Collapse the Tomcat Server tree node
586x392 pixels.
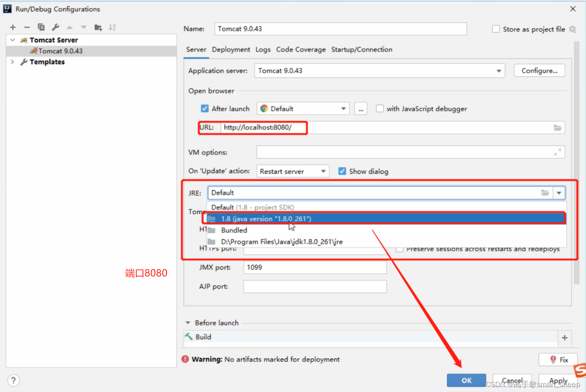click(13, 40)
